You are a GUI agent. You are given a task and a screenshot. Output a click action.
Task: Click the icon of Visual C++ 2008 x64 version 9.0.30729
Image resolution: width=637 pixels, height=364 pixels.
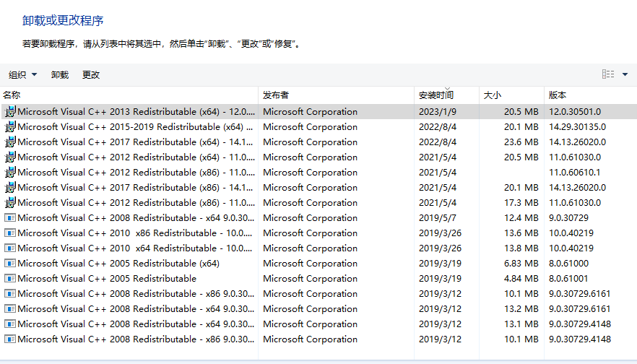pos(10,218)
